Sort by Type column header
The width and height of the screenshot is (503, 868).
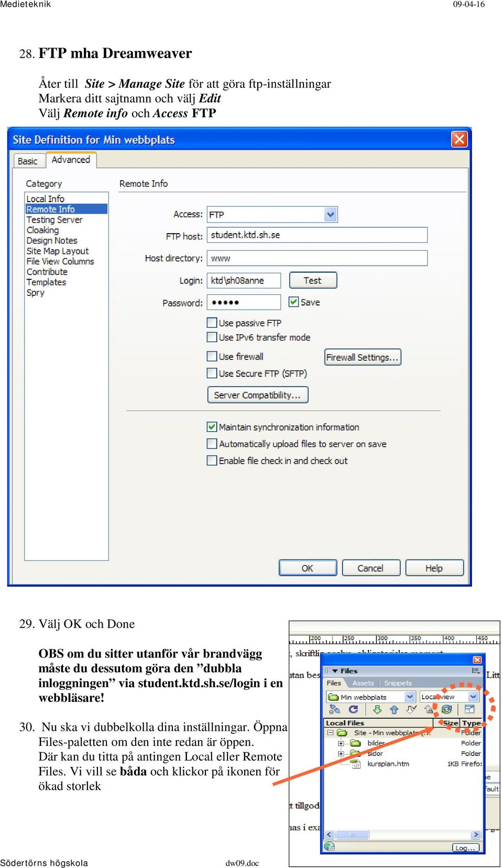pos(471,723)
